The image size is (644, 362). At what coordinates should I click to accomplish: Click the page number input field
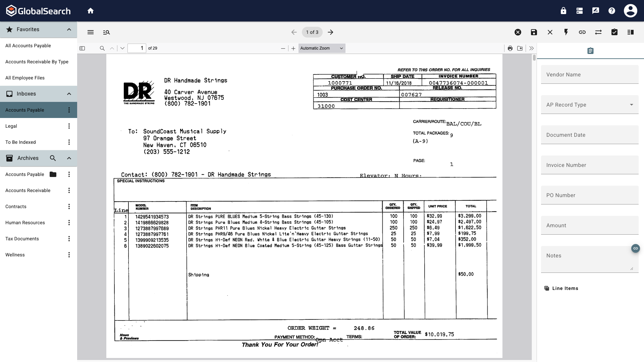point(137,48)
